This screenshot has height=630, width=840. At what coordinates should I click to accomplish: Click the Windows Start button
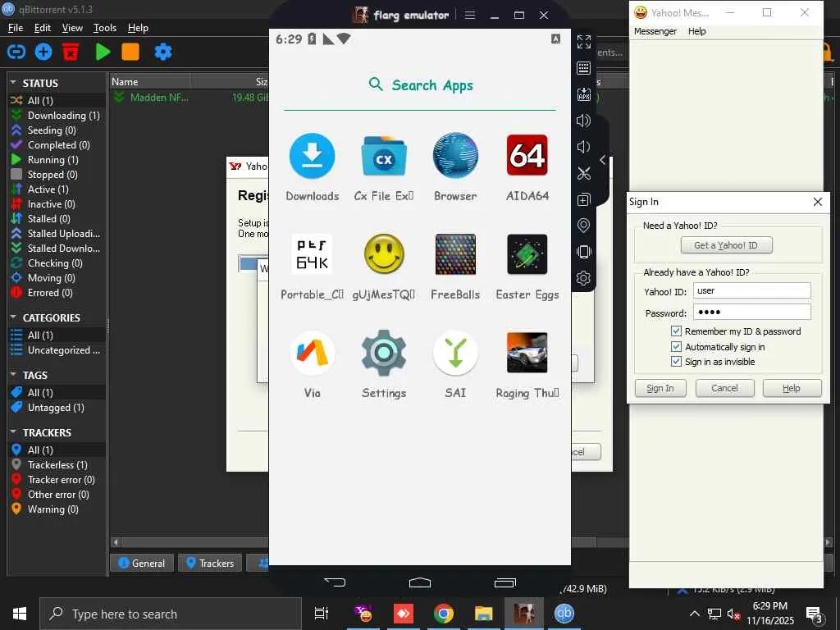tap(20, 614)
